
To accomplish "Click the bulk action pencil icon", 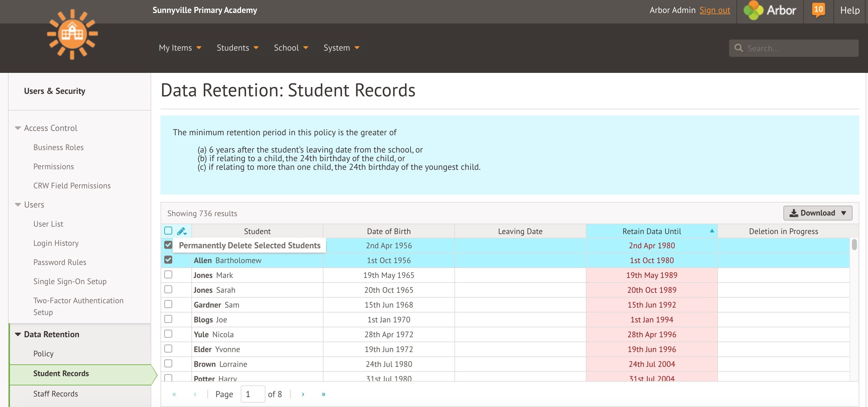I will 182,231.
